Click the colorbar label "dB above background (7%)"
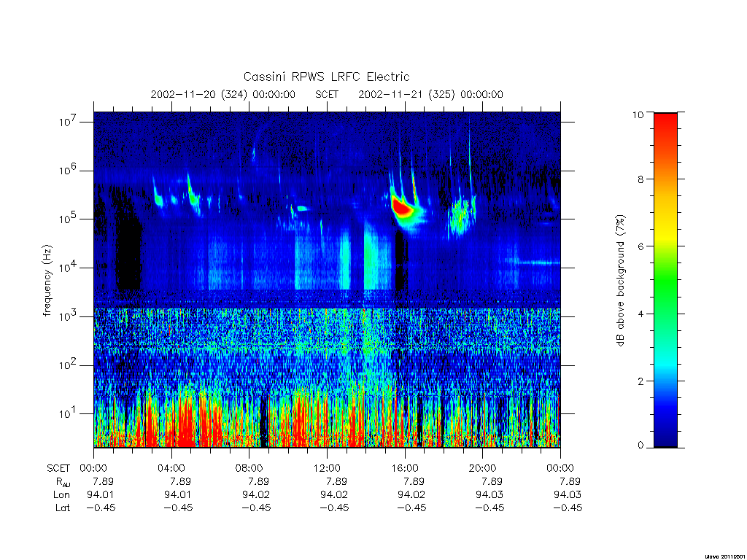The image size is (747, 560). pos(620,281)
